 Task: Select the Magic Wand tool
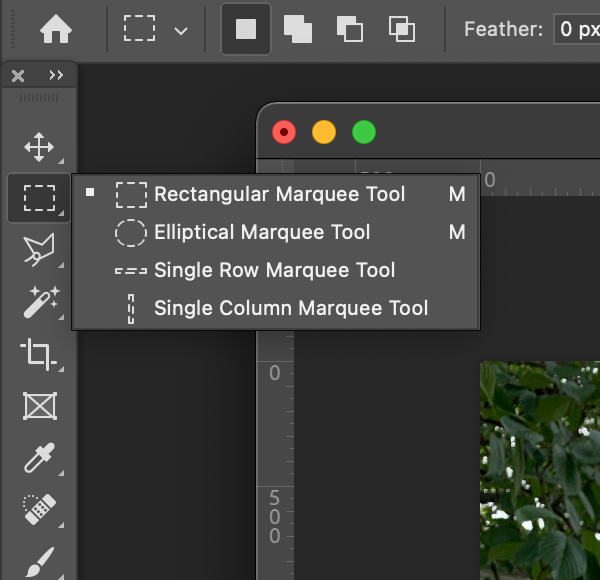(x=41, y=302)
